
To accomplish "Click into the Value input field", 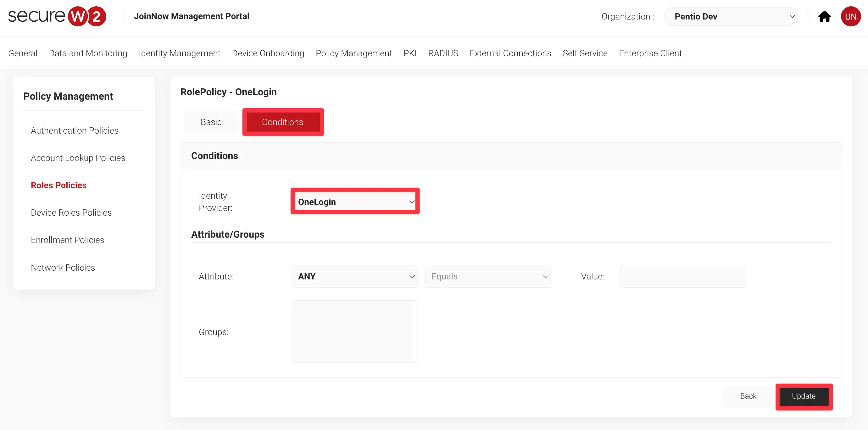I will pyautogui.click(x=682, y=276).
